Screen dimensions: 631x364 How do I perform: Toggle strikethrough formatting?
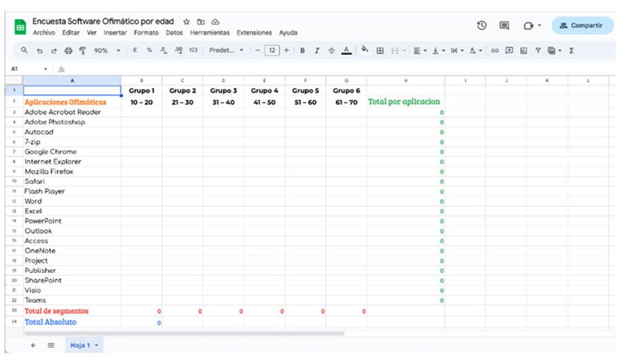pyautogui.click(x=331, y=51)
